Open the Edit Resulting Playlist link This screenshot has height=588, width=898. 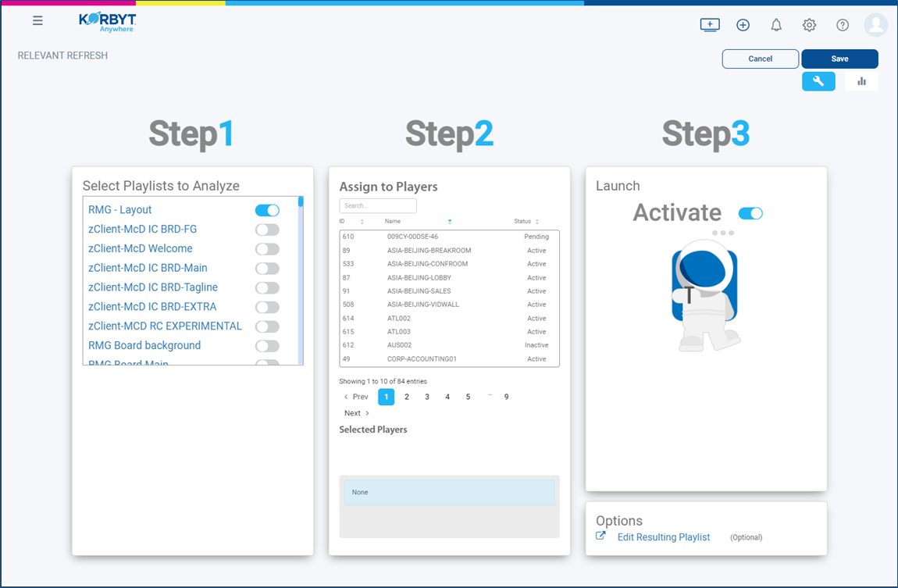point(663,537)
